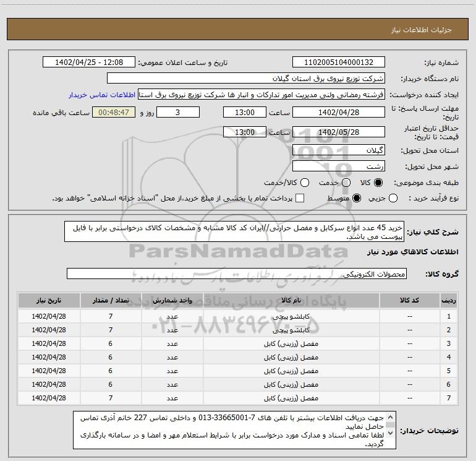Click quantity 6 in row 4
Image resolution: width=476 pixels, height=461 pixels.
point(111,357)
